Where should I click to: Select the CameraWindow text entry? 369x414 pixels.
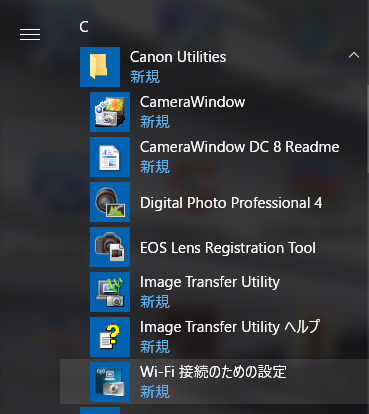tap(192, 102)
